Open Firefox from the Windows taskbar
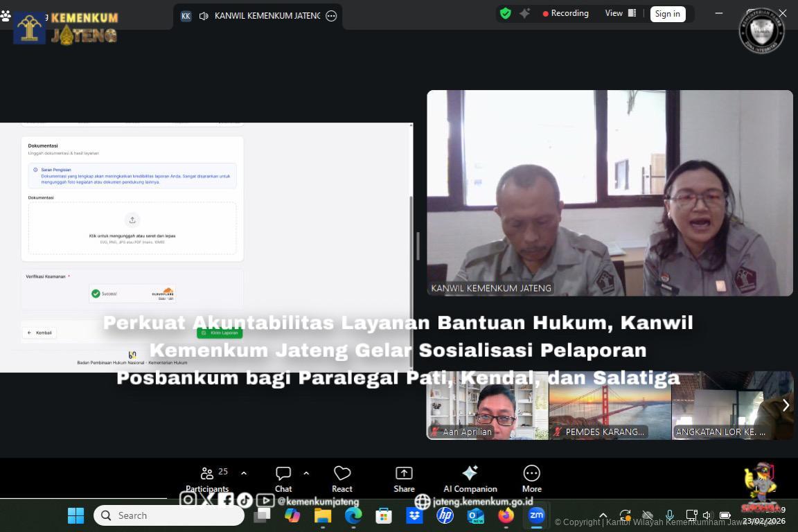 pos(506,515)
